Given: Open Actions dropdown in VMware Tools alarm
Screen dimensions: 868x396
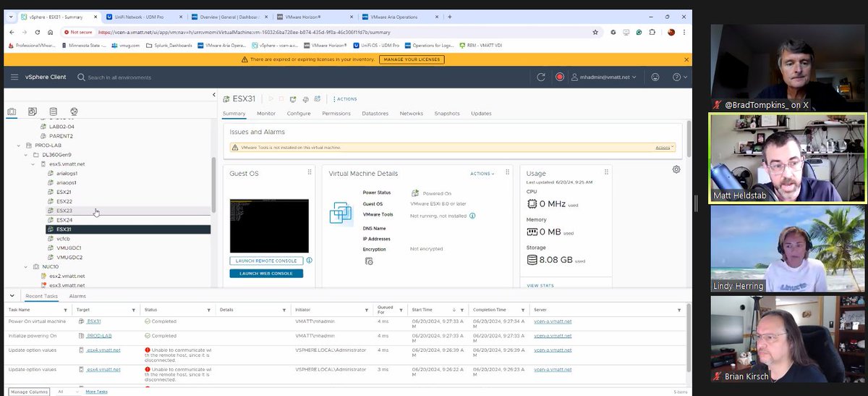Looking at the screenshot, I should tap(664, 147).
